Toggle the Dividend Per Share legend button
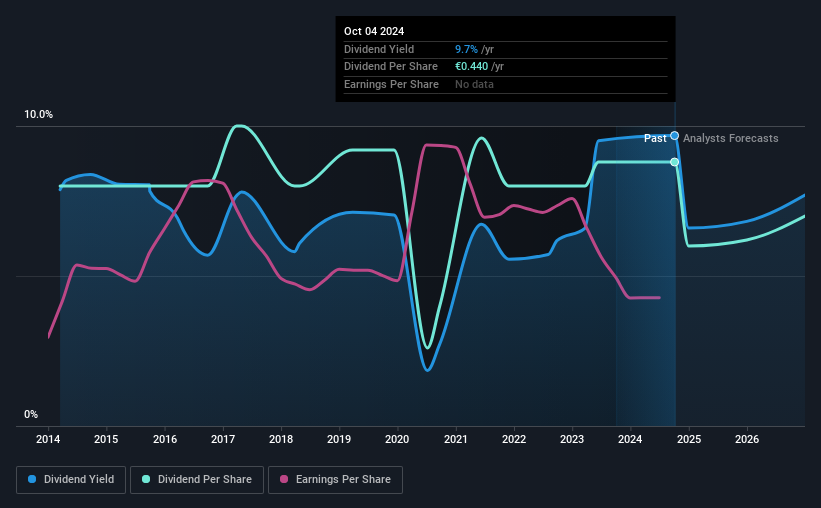 click(197, 480)
